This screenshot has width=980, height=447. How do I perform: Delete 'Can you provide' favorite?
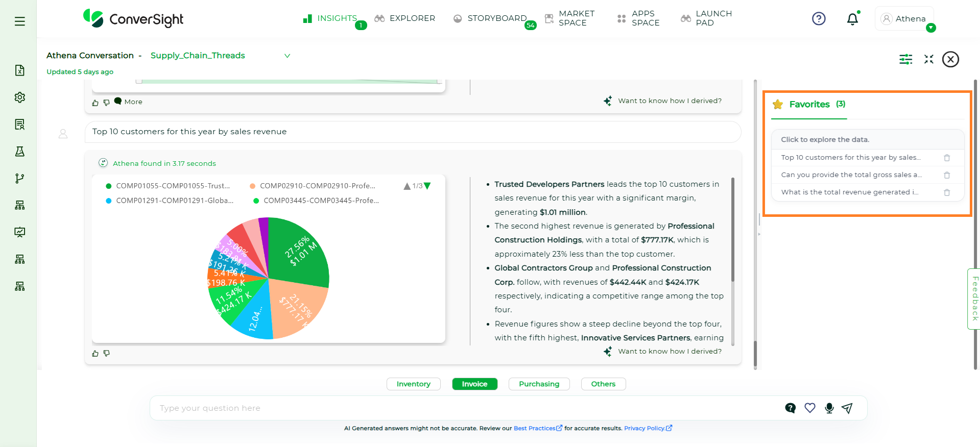tap(947, 176)
